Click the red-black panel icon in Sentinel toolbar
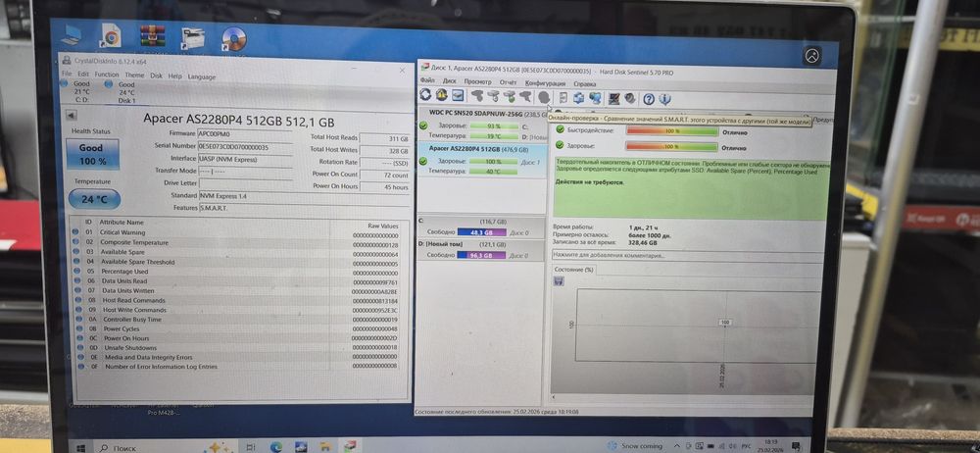The image size is (980, 453). [614, 98]
